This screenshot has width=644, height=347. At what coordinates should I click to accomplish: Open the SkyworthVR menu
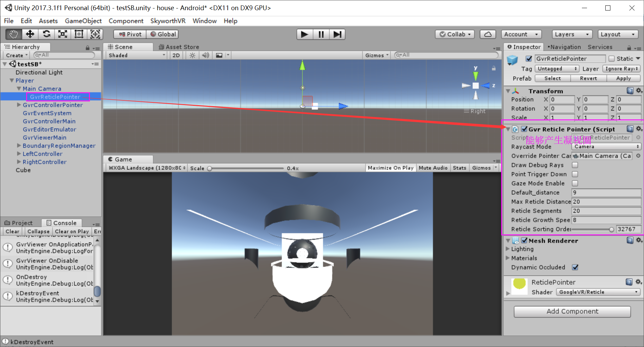tap(168, 21)
